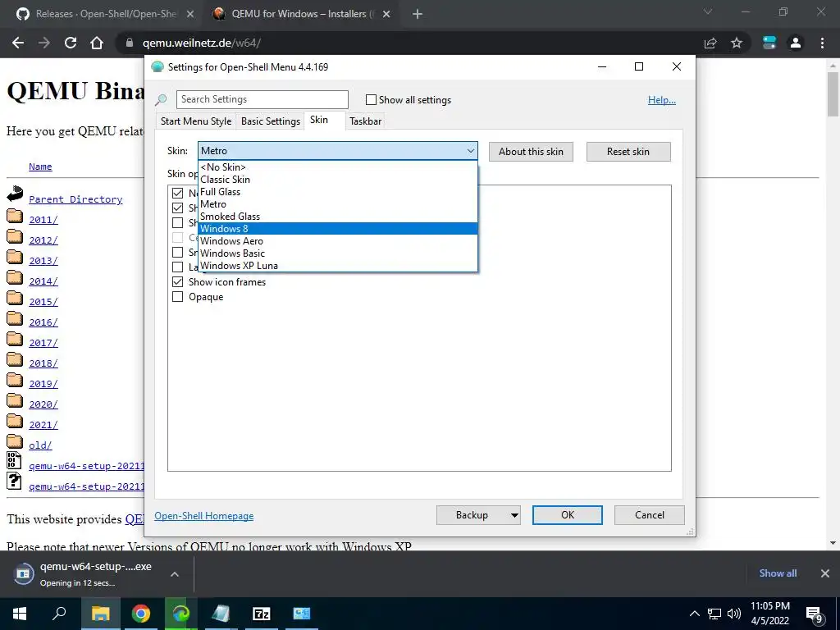Click folder icon beside 2015/

pos(15,299)
